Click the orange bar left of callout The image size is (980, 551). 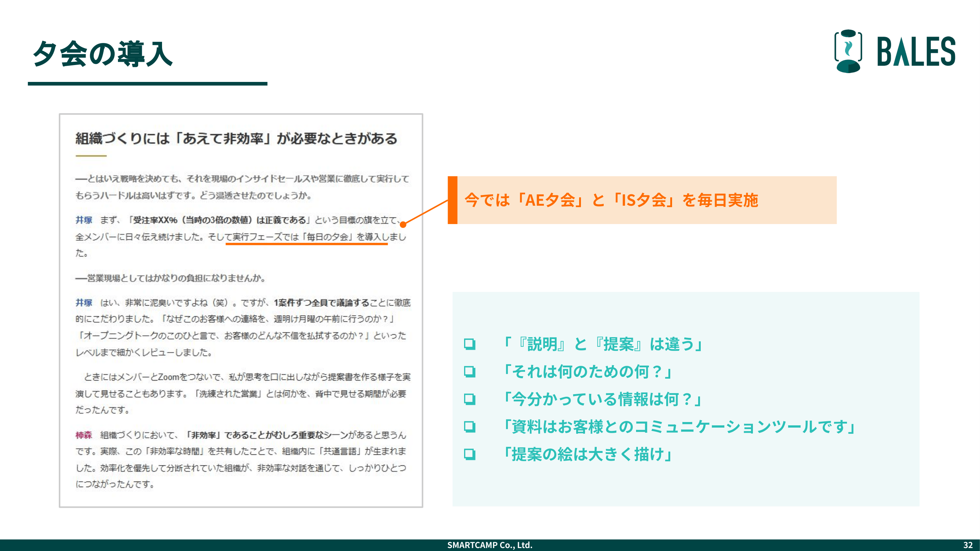[x=452, y=200]
